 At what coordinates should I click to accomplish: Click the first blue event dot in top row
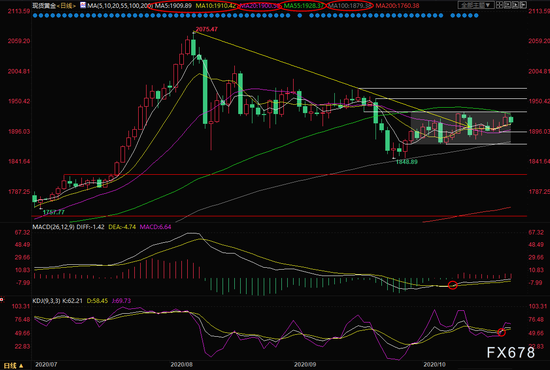(x=35, y=15)
